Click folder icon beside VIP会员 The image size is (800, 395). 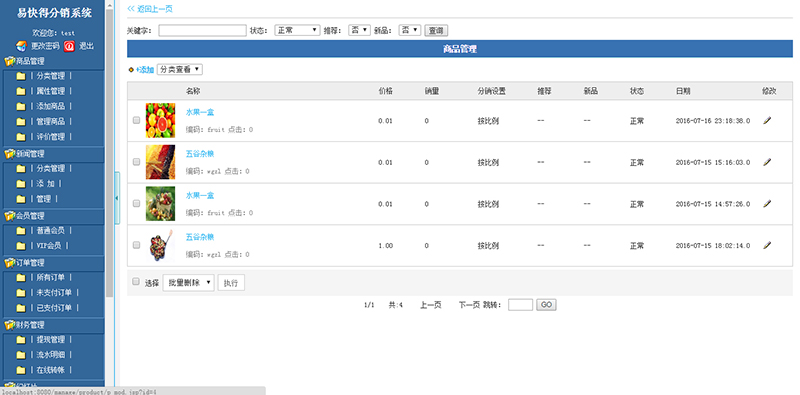coord(20,246)
